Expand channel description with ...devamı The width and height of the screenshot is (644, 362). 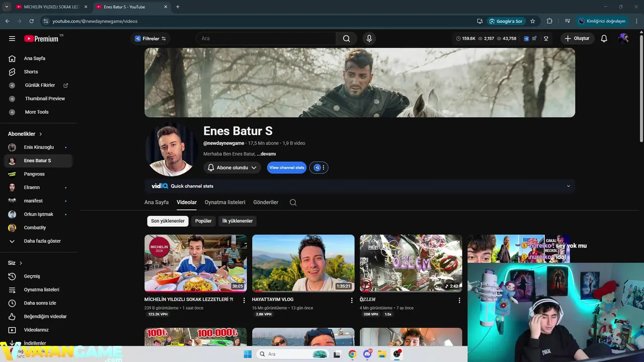pos(266,154)
